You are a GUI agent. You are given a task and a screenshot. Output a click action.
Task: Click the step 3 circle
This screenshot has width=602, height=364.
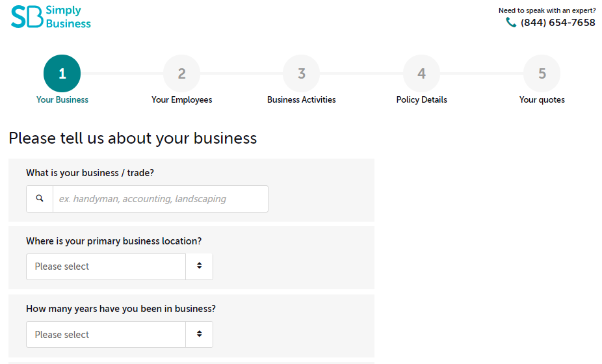tap(302, 73)
